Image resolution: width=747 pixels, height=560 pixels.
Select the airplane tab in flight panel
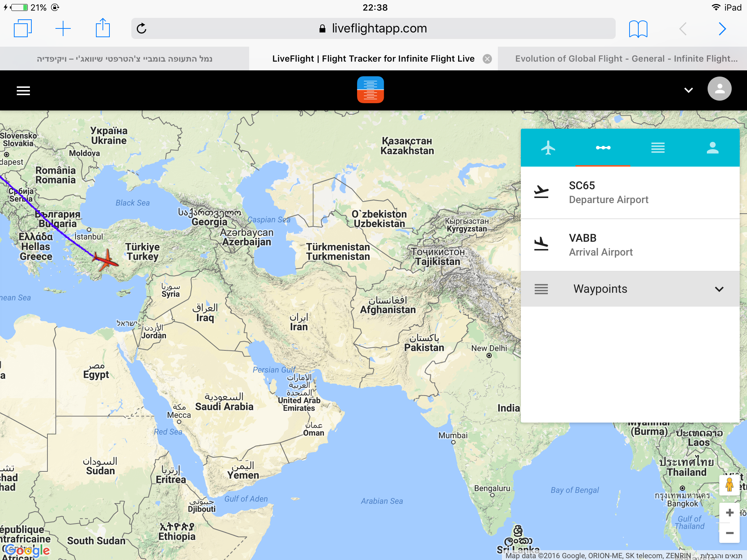(x=548, y=148)
